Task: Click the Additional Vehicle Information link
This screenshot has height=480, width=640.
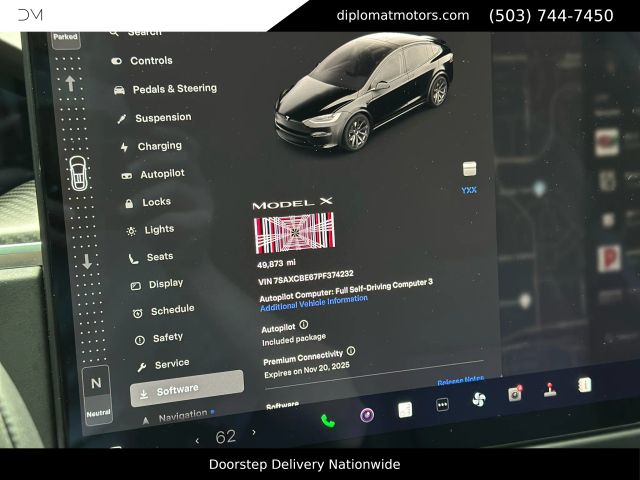Action: pyautogui.click(x=313, y=303)
